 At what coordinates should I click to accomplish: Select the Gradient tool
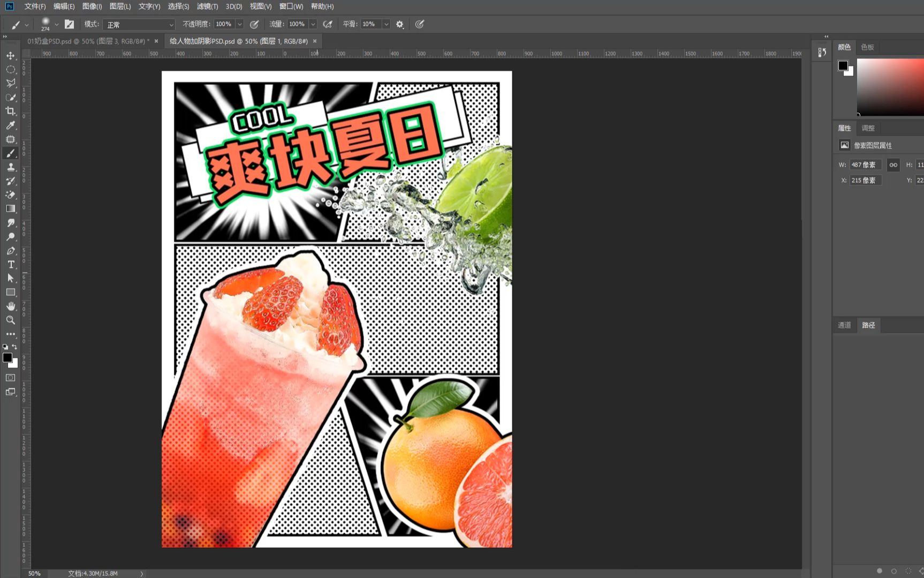(11, 209)
